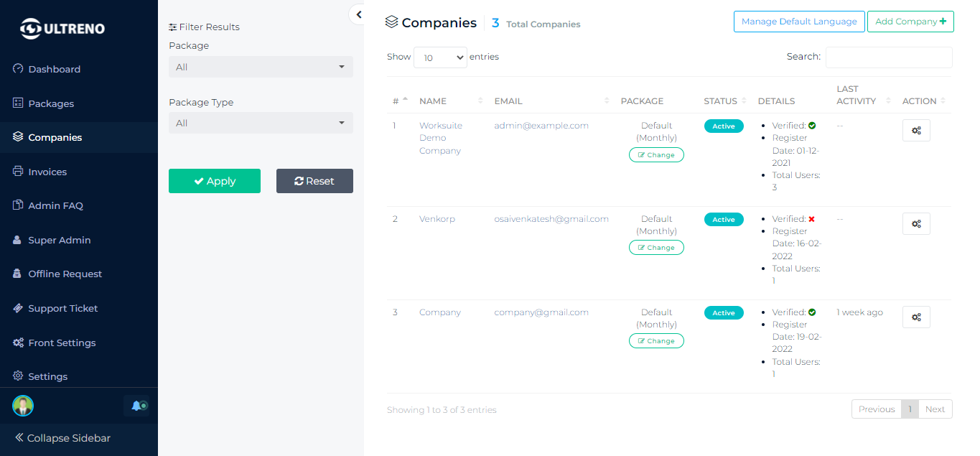Expand the Package Type dropdown
Screen dimensions: 980x456
click(261, 123)
